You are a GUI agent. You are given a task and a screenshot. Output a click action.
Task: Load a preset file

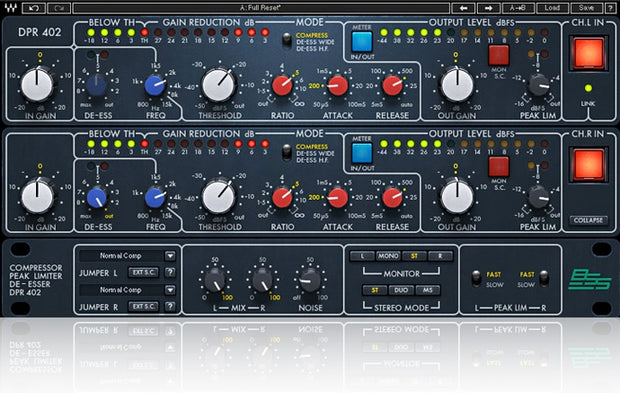point(552,8)
